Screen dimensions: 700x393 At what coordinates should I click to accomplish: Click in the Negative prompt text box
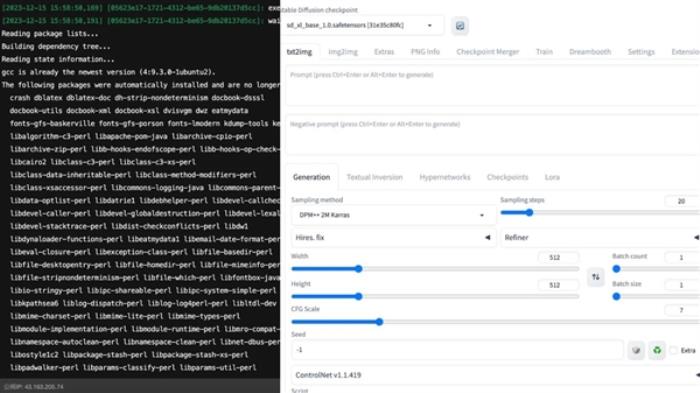click(x=492, y=135)
